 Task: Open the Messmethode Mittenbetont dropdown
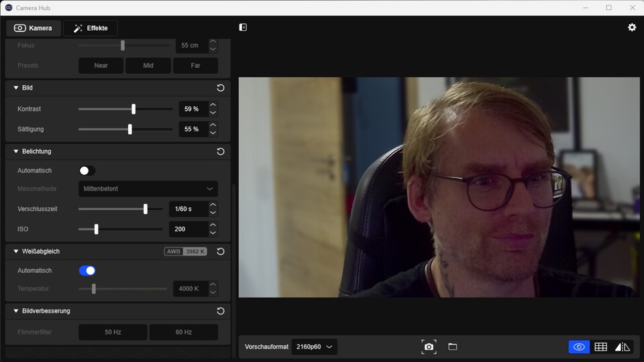[x=148, y=189]
